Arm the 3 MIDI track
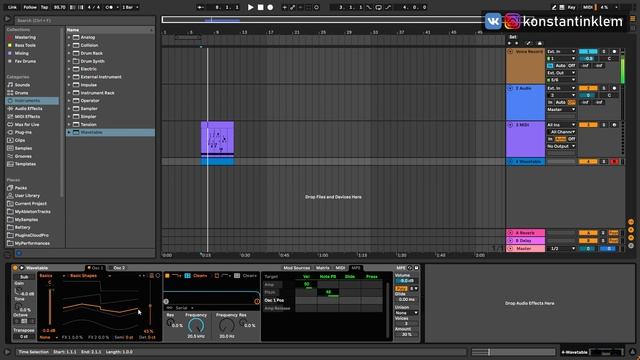This screenshot has height=360, width=640. (x=614, y=125)
